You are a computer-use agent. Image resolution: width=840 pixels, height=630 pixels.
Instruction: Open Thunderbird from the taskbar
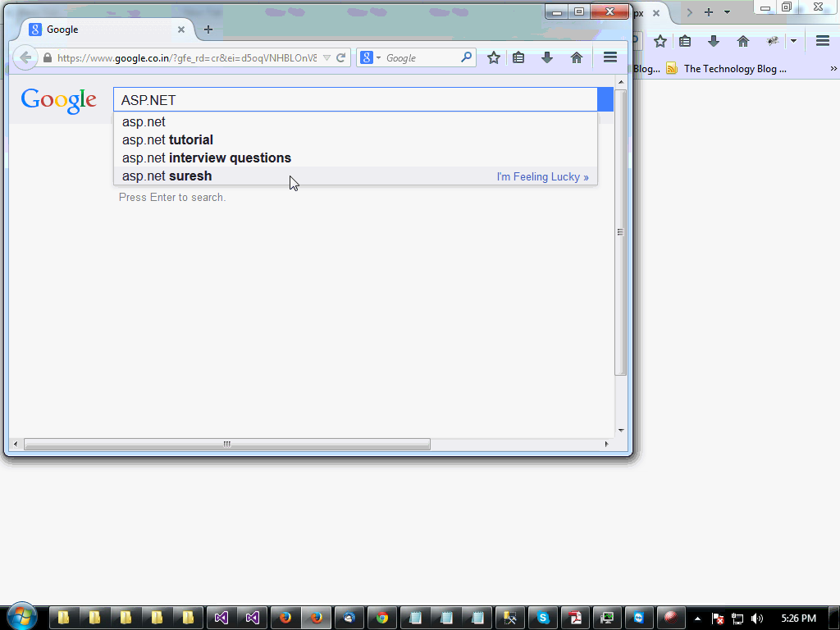click(349, 618)
